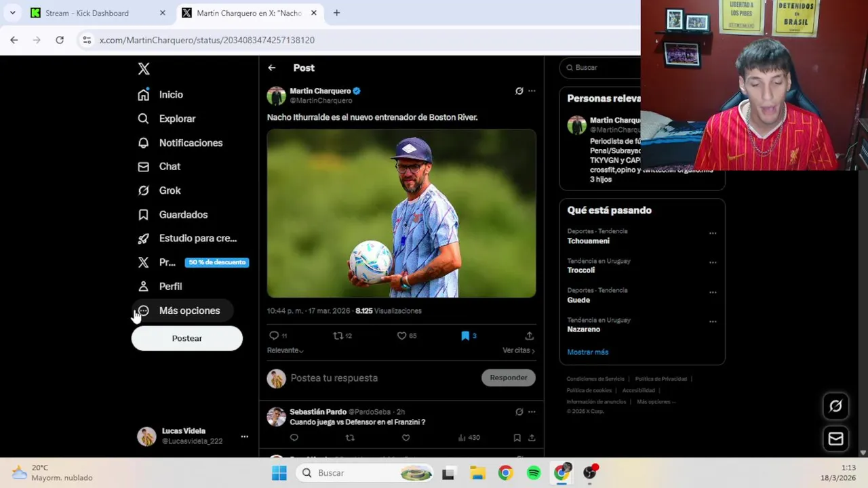Like the post with 65 likes
This screenshot has width=868, height=488.
tap(401, 335)
